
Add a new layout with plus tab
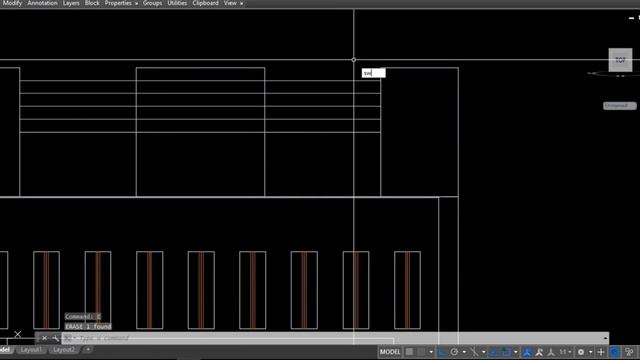coord(87,350)
